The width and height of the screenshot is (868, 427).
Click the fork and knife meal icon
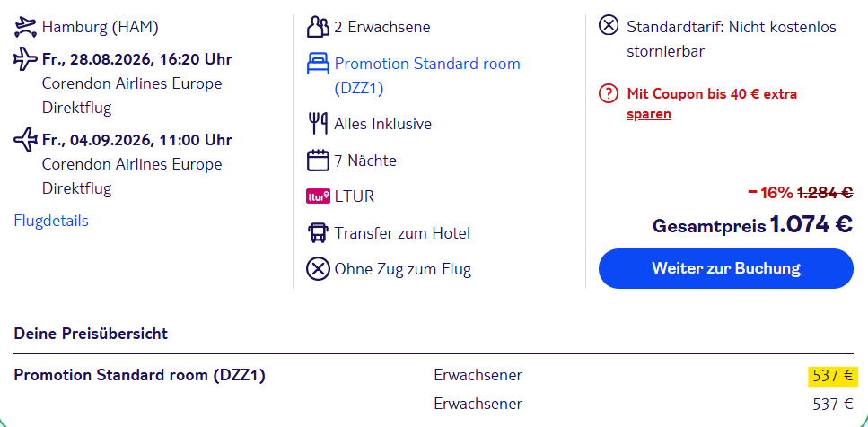coord(318,123)
